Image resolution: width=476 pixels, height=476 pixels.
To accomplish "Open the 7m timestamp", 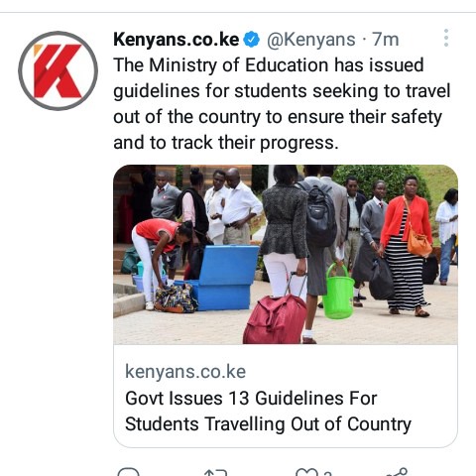I will point(386,40).
